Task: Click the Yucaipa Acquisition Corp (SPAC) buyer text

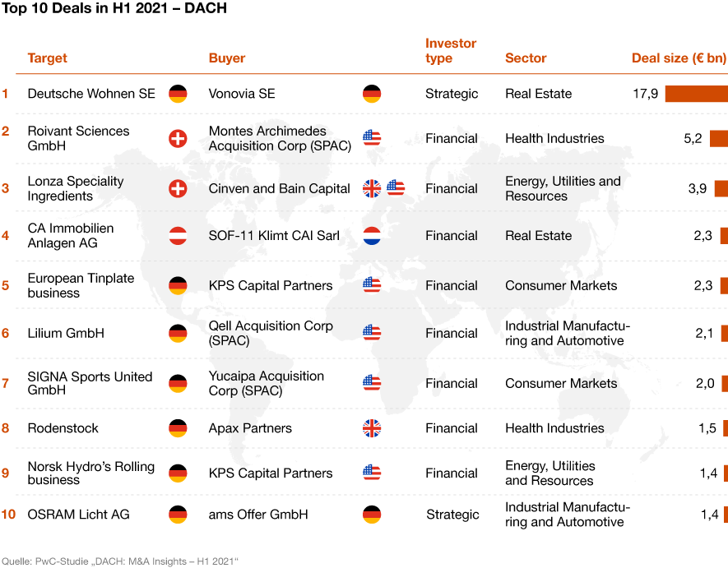Action: point(266,383)
